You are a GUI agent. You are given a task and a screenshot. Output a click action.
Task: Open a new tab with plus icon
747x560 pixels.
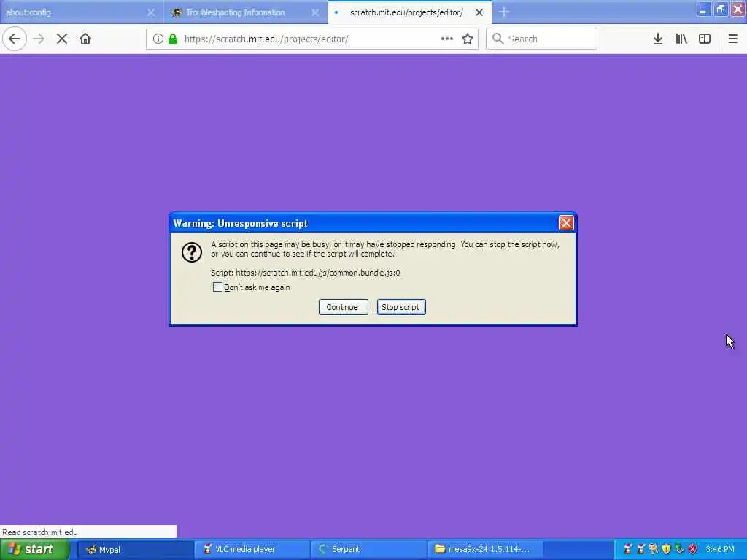[504, 12]
